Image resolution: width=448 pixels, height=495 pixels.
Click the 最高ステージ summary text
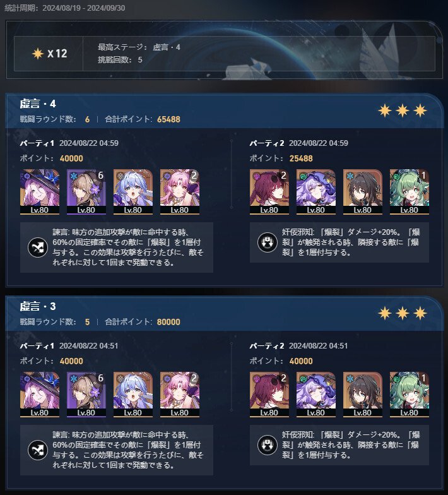click(139, 47)
